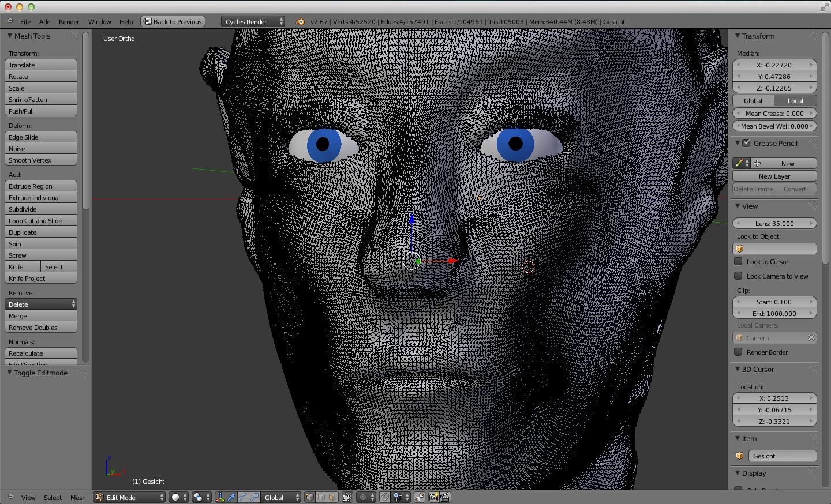Select vertex select mode icon

pos(310,497)
